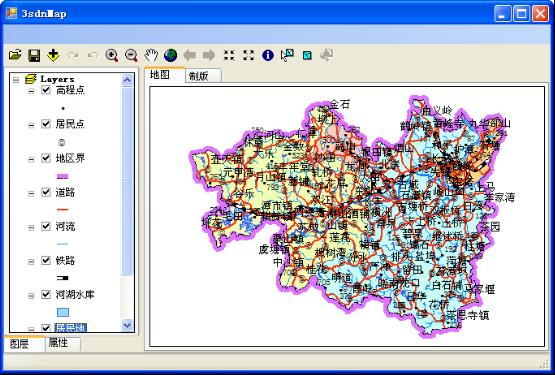Collapse the 高程点 layer legend
The height and width of the screenshot is (375, 555).
(x=31, y=91)
